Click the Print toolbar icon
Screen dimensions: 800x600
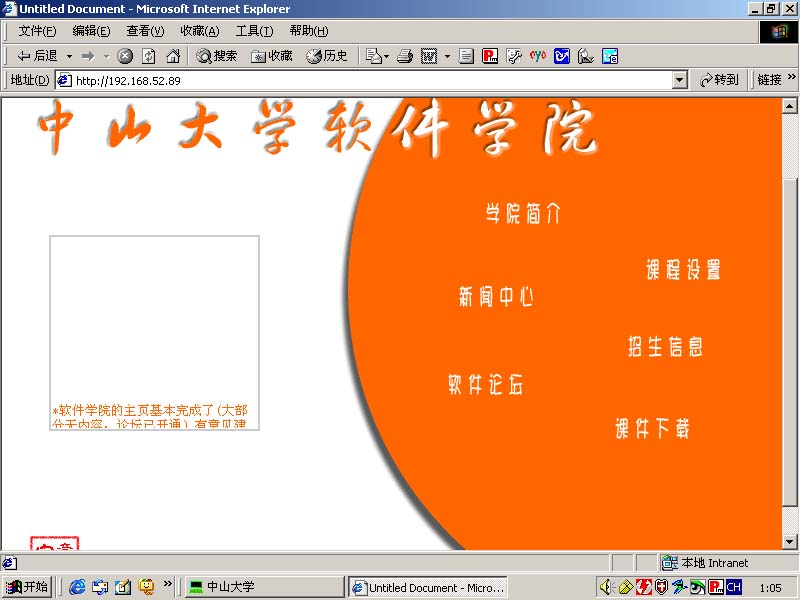pyautogui.click(x=405, y=56)
